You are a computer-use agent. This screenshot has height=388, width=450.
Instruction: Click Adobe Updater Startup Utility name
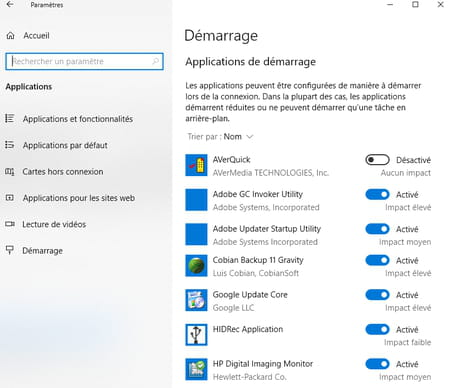click(x=267, y=229)
